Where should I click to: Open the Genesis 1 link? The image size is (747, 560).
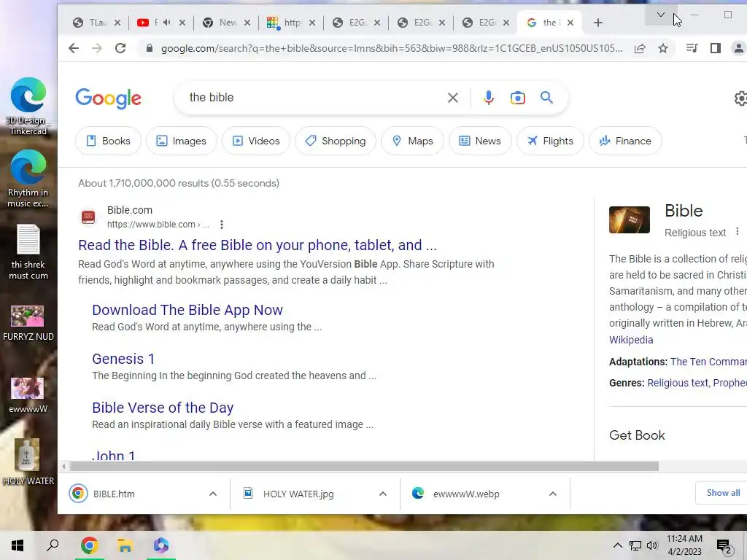click(123, 359)
